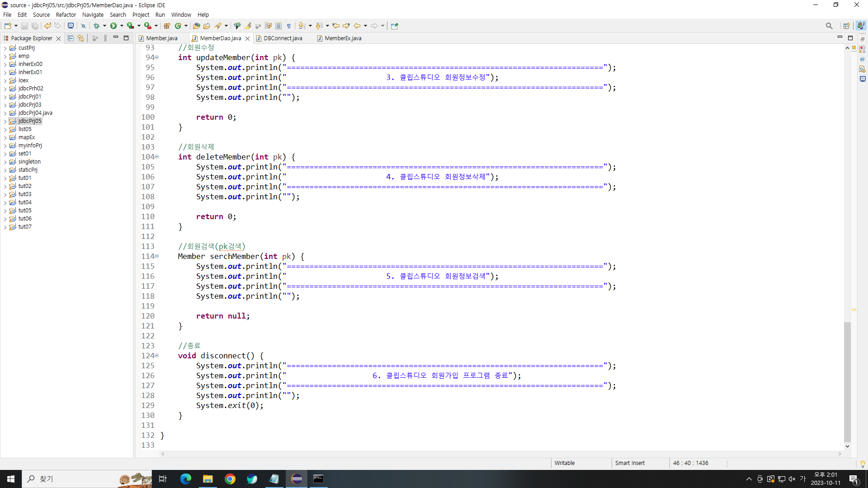Viewport: 868px width, 488px height.
Task: Click Show Whitespace Characters pilcrow icon
Action: click(x=289, y=26)
